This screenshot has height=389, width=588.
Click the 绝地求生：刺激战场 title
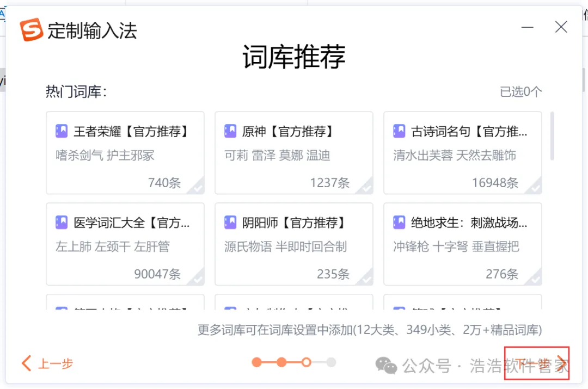tap(469, 223)
